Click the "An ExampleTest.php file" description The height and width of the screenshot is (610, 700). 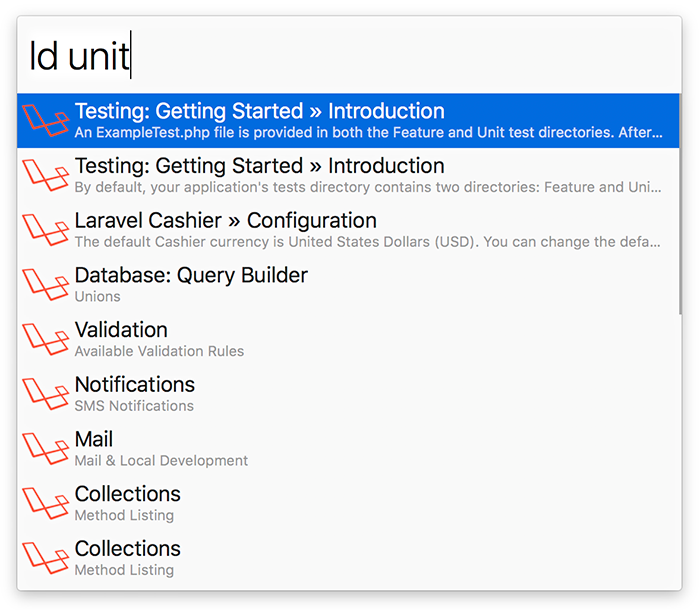coord(368,133)
